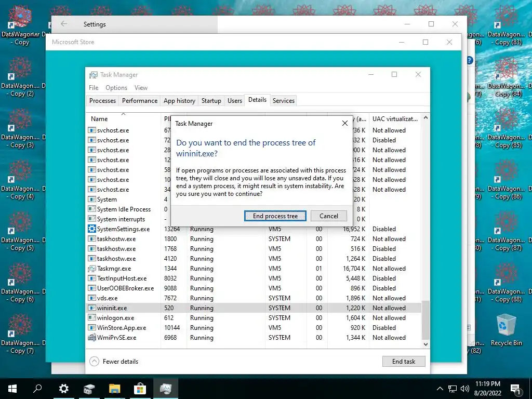The image size is (532, 399).
Task: Switch to the Performance tab
Action: coord(140,101)
